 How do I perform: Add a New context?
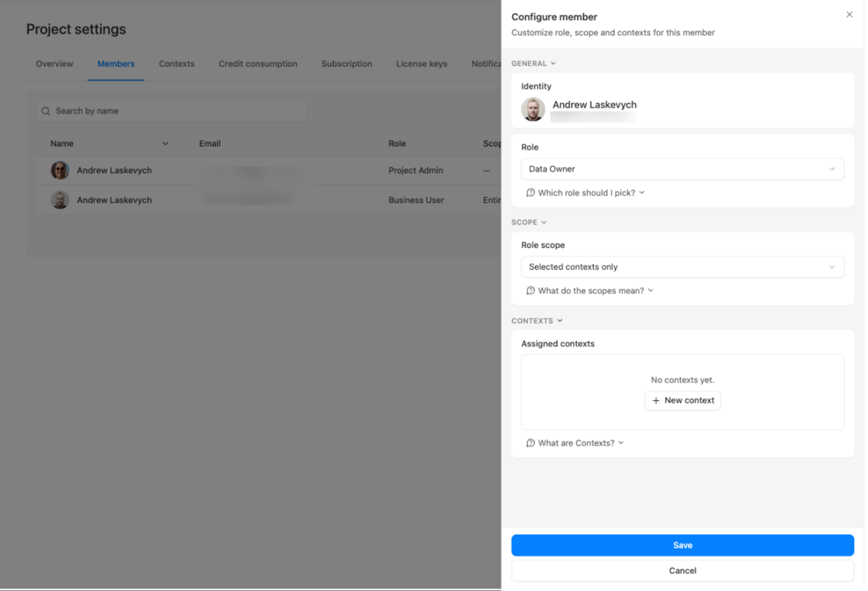click(x=682, y=400)
